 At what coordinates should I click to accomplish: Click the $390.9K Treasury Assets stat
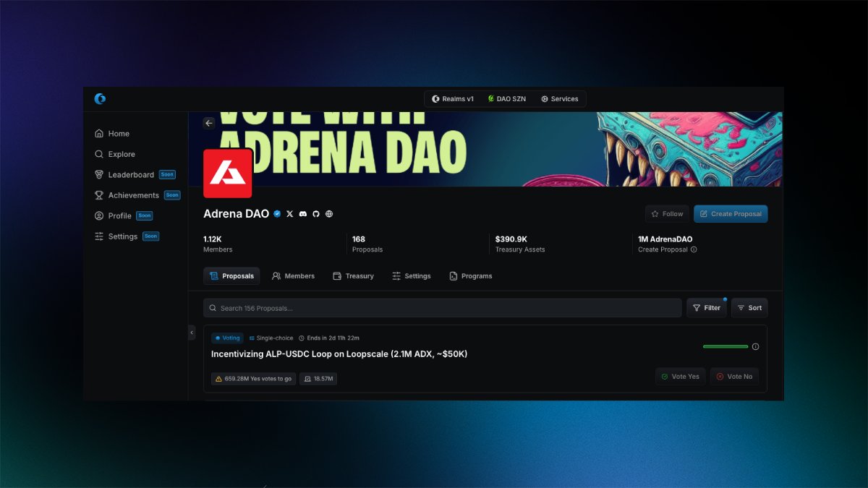click(520, 244)
